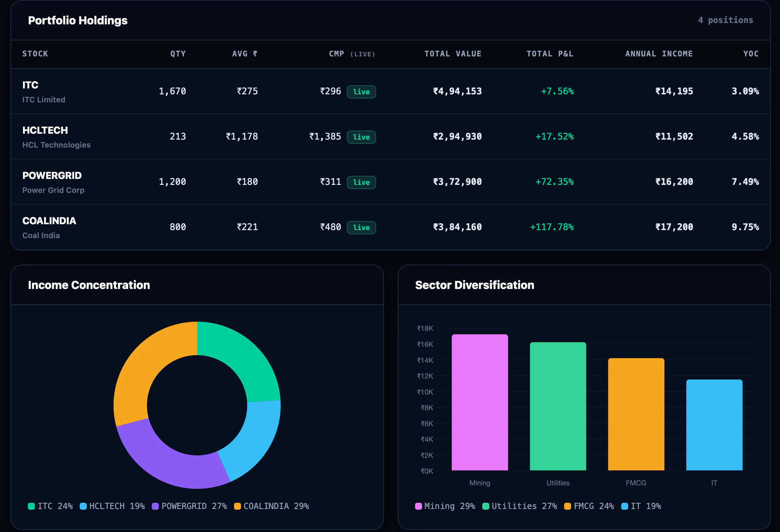Select the annual income ₹14,195
780x532 pixels.
(x=674, y=91)
